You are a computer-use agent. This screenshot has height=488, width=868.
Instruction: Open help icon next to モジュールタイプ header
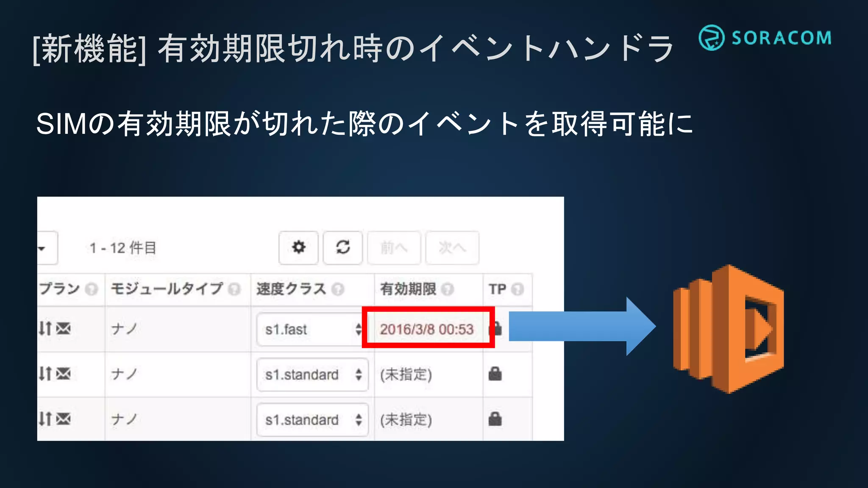[x=234, y=289]
